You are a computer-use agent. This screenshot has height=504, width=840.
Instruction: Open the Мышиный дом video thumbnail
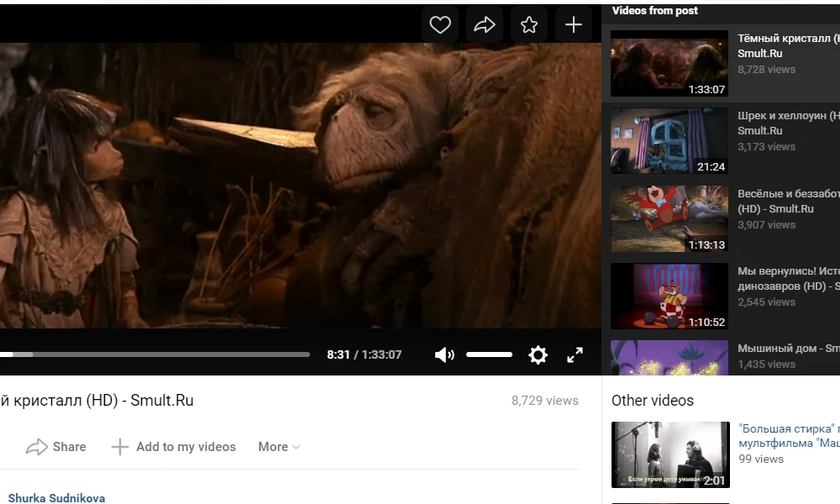tap(669, 358)
